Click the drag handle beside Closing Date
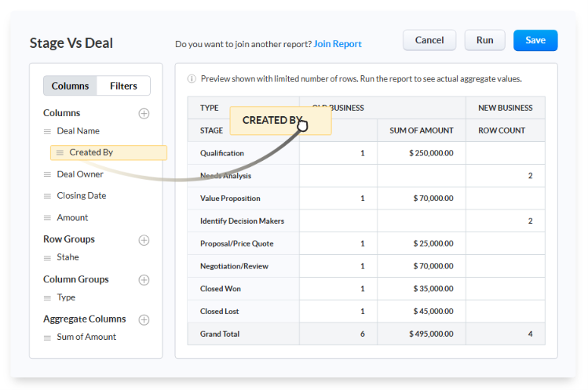The image size is (588, 390). [47, 196]
